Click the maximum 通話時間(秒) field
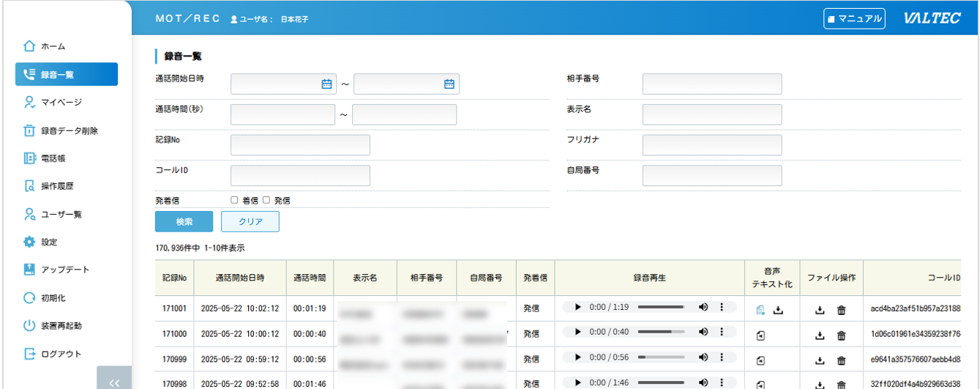 click(x=404, y=114)
